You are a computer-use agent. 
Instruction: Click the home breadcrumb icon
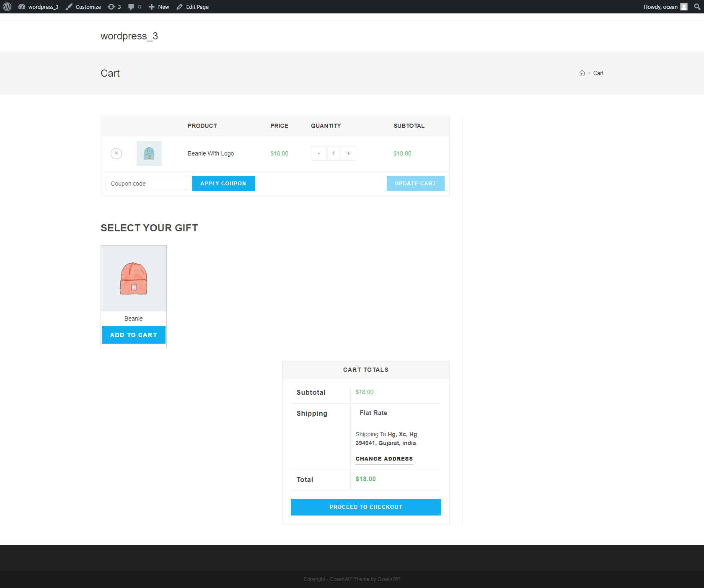tap(582, 73)
